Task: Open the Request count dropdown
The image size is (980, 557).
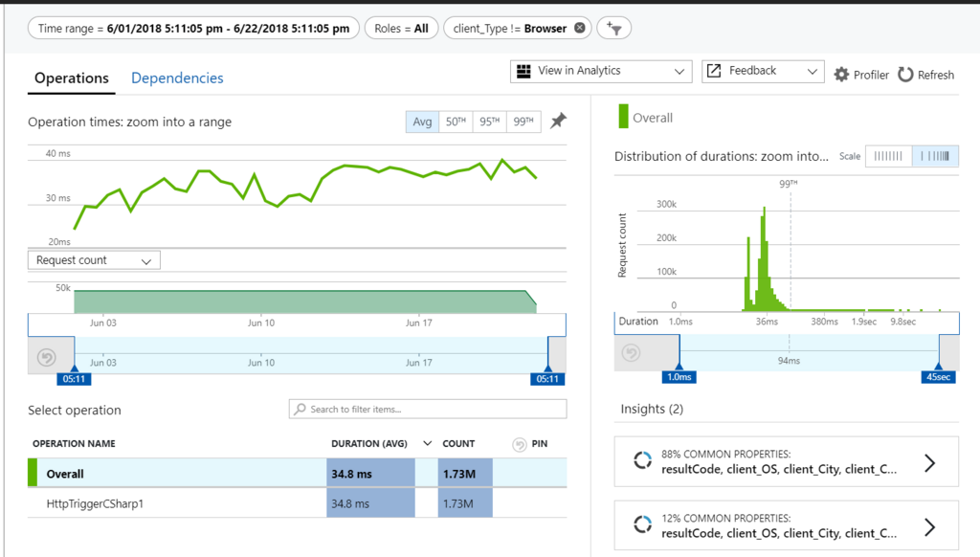Action: pos(94,260)
